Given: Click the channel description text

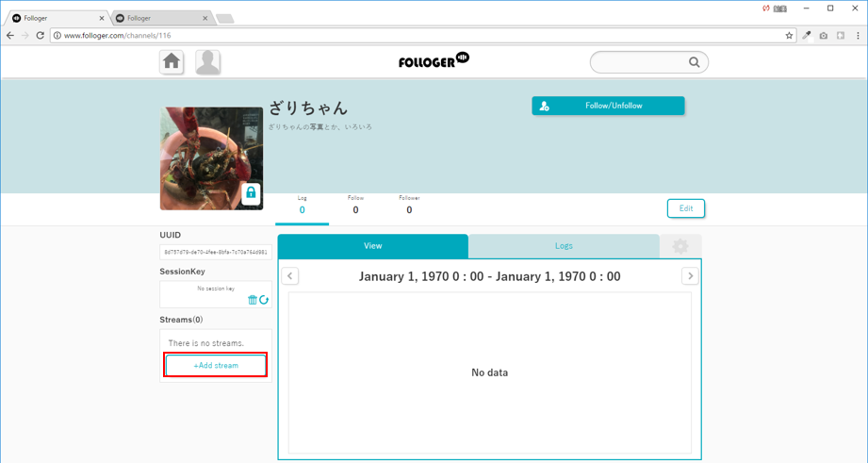Looking at the screenshot, I should coord(320,126).
